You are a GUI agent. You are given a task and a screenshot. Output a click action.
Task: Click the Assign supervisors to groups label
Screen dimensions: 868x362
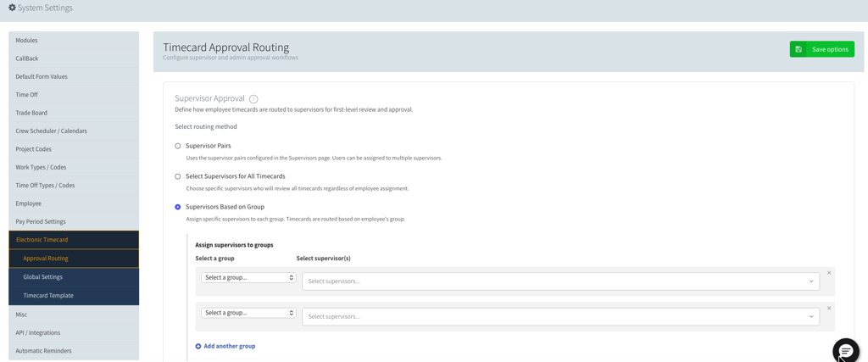coord(234,245)
